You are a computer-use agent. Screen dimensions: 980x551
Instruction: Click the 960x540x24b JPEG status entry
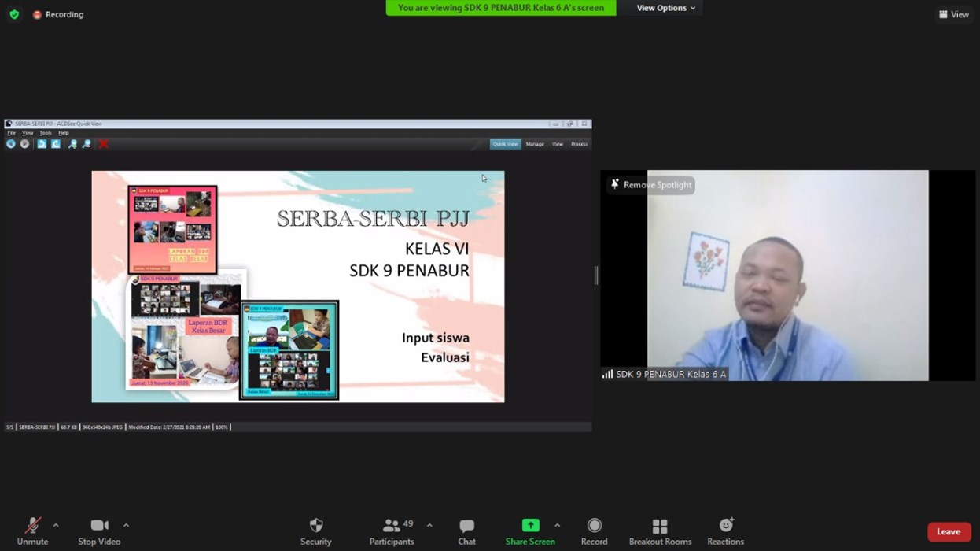point(102,427)
